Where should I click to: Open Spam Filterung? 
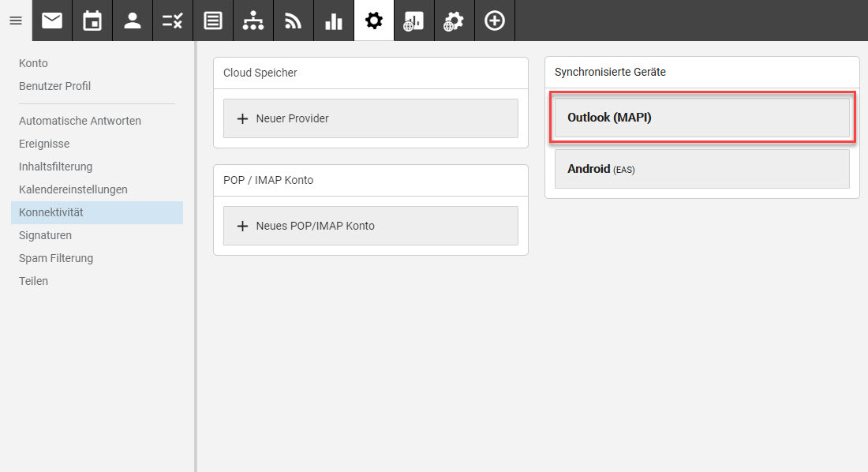pos(56,258)
